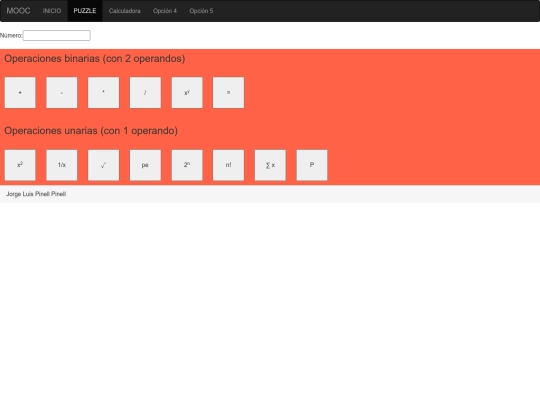Click 'Operaciones binarias (con 2 operandos)' heading
This screenshot has height=405, width=540.
click(x=94, y=59)
